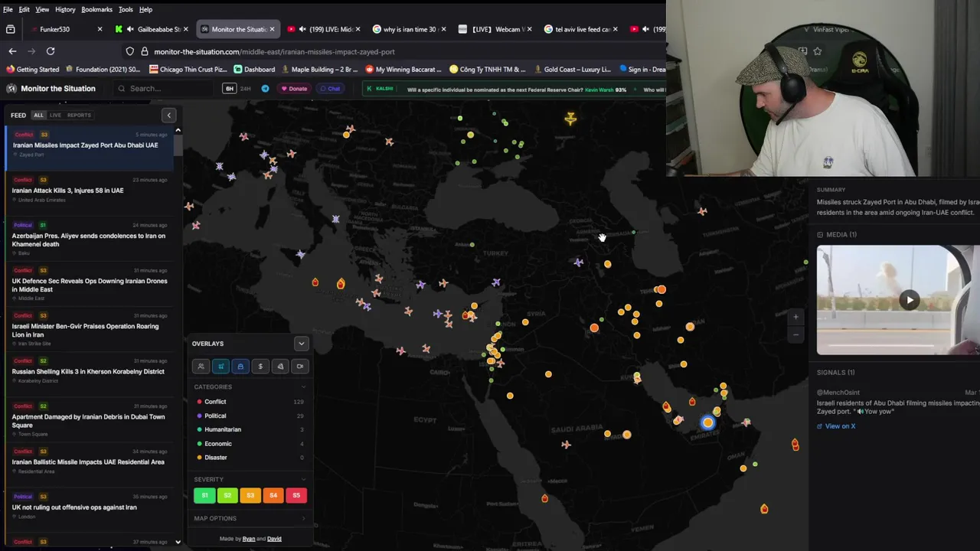Switch feed to LIVE tab

[x=55, y=115]
